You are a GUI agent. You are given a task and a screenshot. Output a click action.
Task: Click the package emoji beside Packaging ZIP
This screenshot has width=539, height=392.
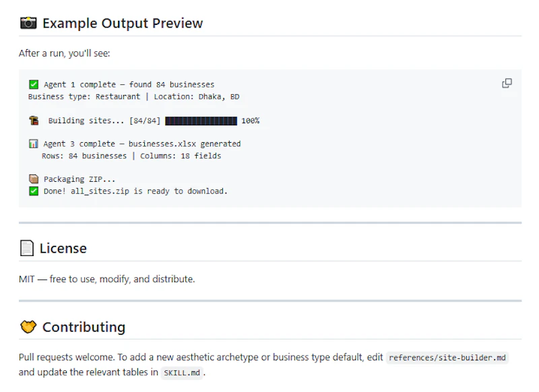(x=34, y=179)
